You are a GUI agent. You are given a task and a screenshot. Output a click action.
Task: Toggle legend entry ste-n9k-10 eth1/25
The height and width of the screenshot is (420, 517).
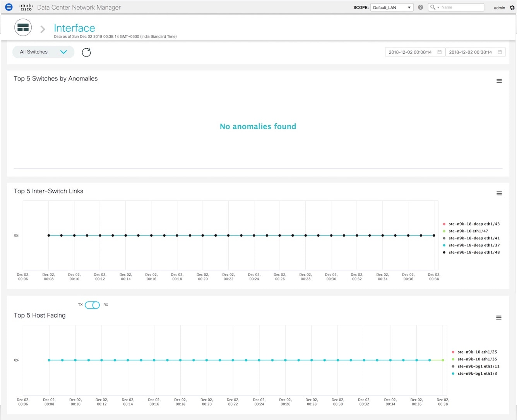point(477,352)
